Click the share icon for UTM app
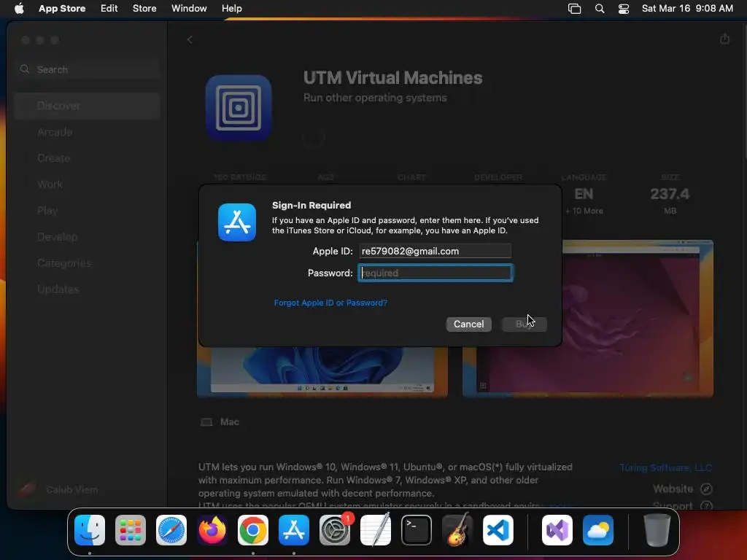The height and width of the screenshot is (560, 747). point(724,39)
